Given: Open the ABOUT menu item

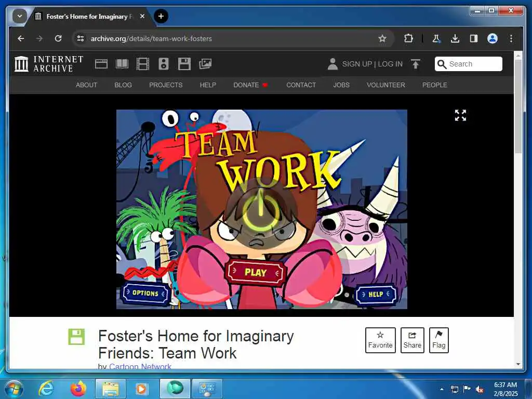Looking at the screenshot, I should point(87,85).
